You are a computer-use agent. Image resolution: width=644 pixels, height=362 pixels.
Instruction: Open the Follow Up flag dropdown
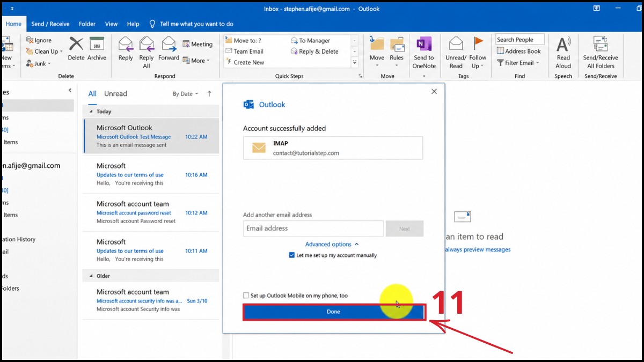tap(477, 53)
